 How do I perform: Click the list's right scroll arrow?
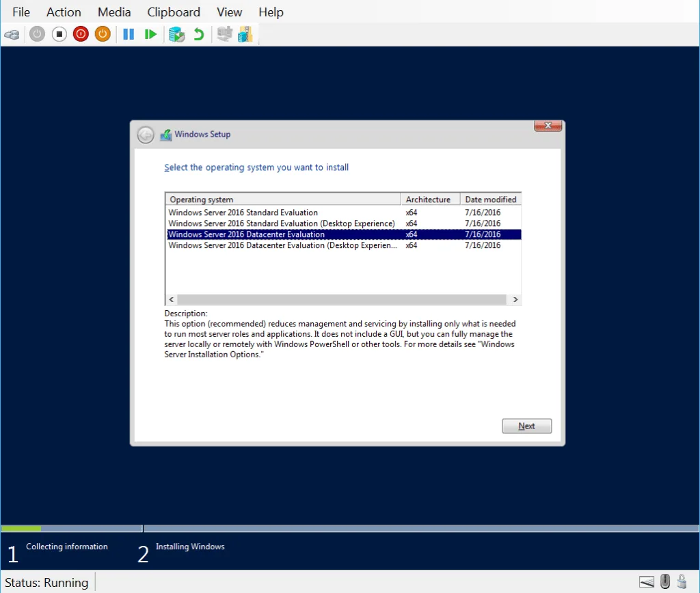(515, 299)
